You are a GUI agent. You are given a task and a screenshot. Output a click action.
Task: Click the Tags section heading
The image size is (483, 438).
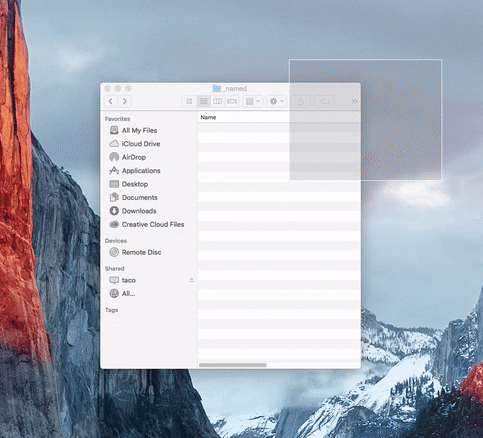[111, 310]
